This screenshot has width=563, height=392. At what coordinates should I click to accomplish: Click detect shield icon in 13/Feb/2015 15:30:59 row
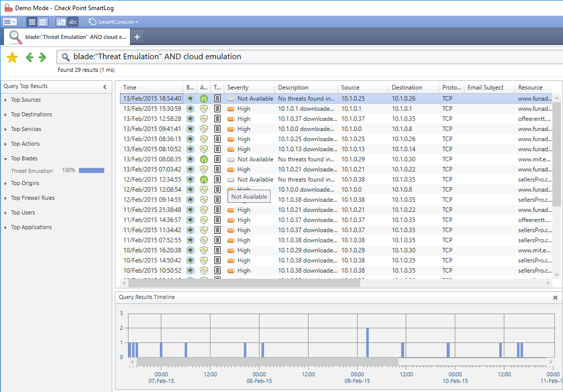point(203,108)
